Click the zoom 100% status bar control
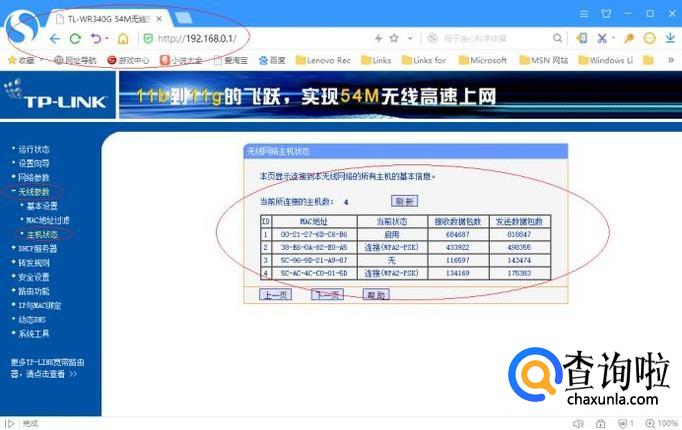682x430 pixels. point(662,423)
